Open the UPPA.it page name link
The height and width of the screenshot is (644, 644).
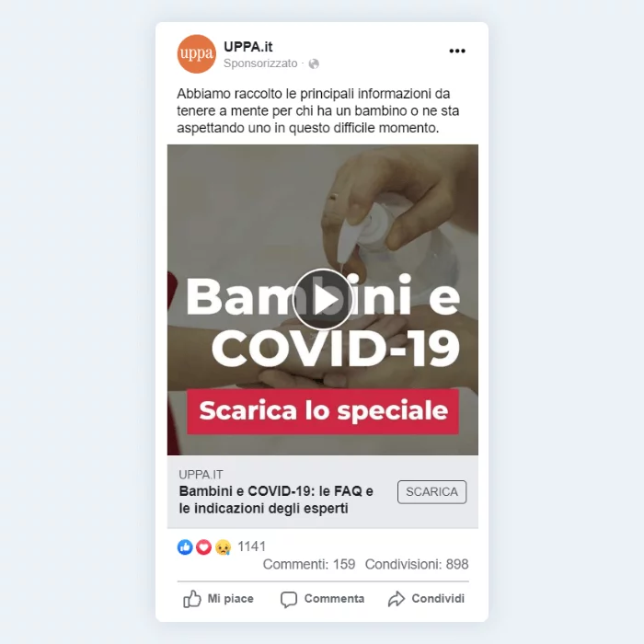click(248, 47)
